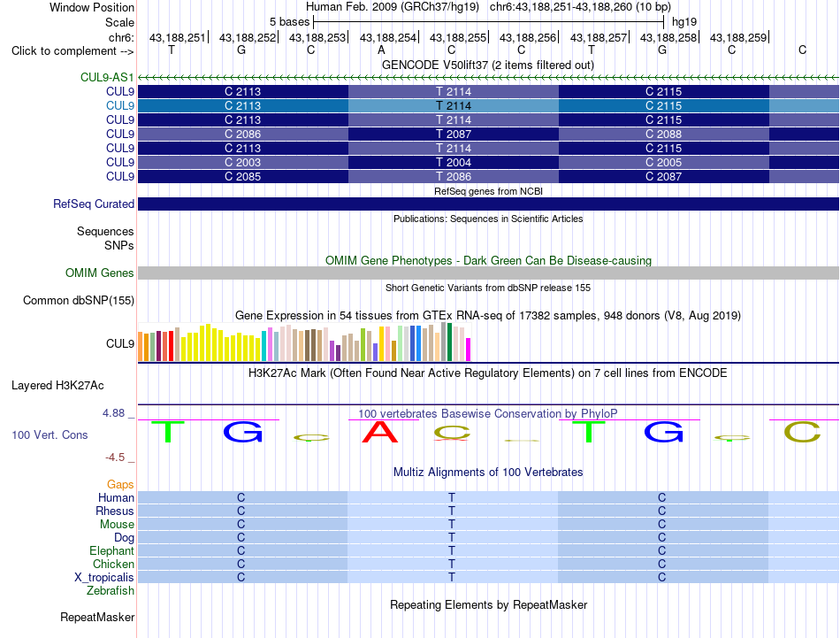Viewport: 840px width, 638px height.
Task: Click codon T 2087 in CUL9 transcript
Action: (454, 134)
